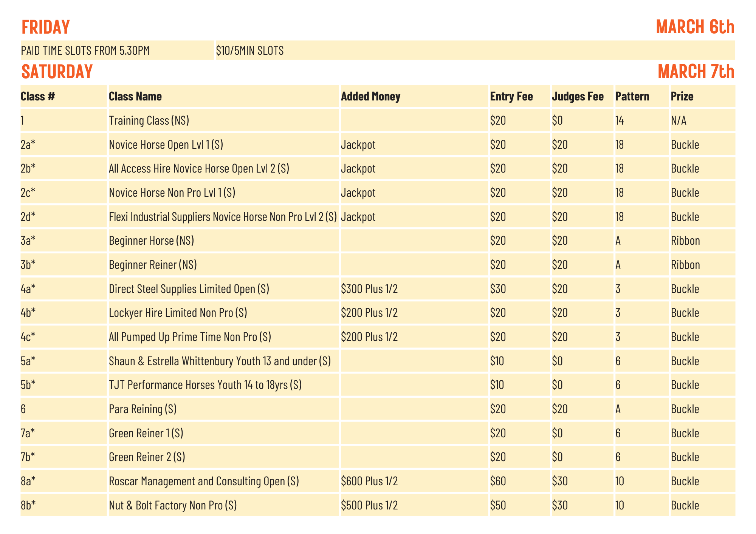The height and width of the screenshot is (534, 756).
Task: Click the Entry Fee column header
Action: pos(511,97)
